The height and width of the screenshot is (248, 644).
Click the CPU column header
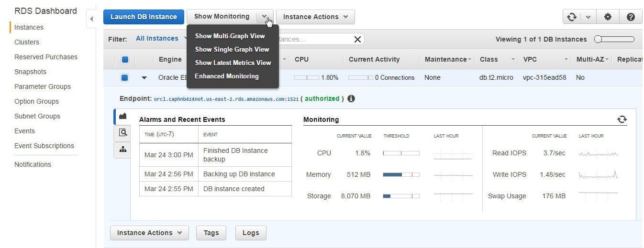[301, 59]
